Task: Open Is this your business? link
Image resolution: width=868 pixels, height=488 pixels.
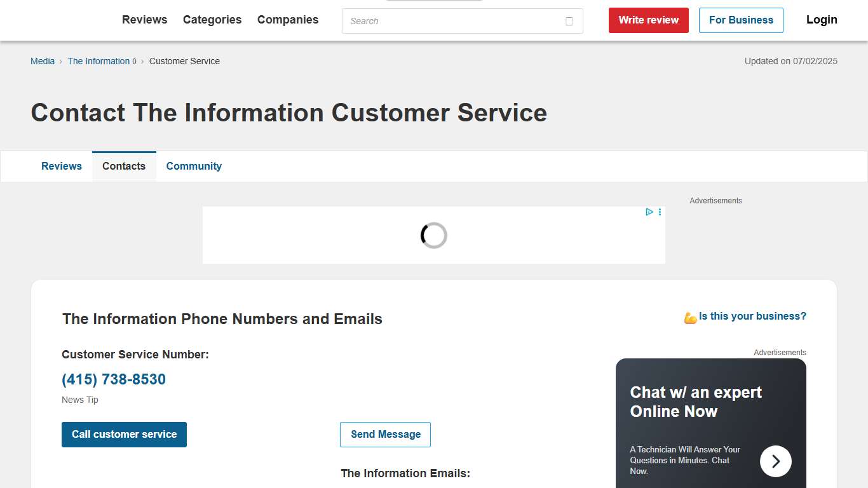Action: coord(752,316)
